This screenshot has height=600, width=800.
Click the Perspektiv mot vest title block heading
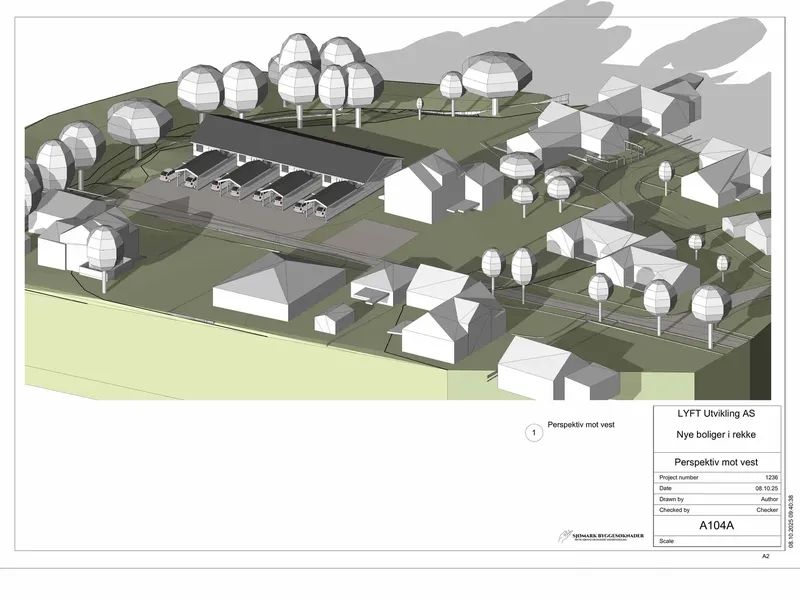716,462
